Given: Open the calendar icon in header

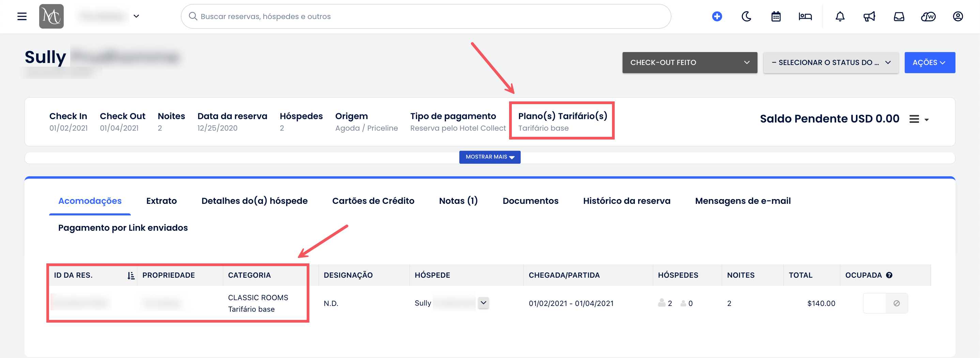Looking at the screenshot, I should click(776, 16).
